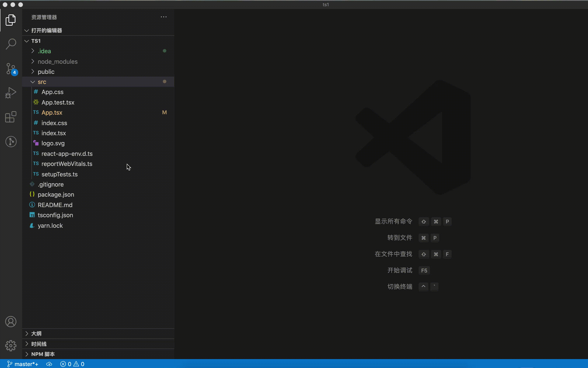Screen dimensions: 588x368
Task: Click the cloud publish icon in status bar
Action: tap(49, 364)
